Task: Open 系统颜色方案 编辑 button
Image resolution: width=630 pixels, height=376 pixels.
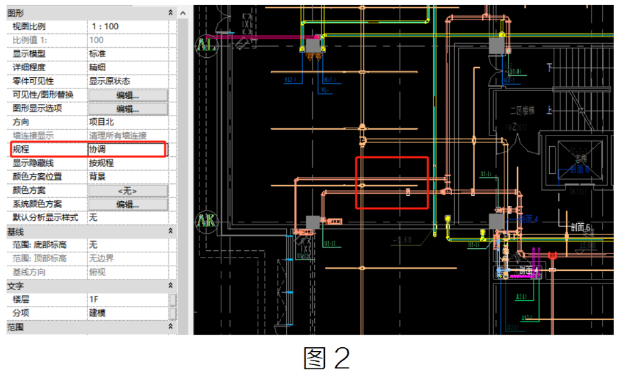Action: pos(128,204)
